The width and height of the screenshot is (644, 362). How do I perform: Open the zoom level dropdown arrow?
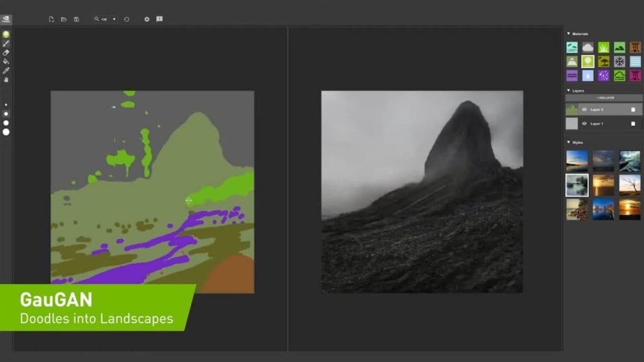tap(114, 19)
